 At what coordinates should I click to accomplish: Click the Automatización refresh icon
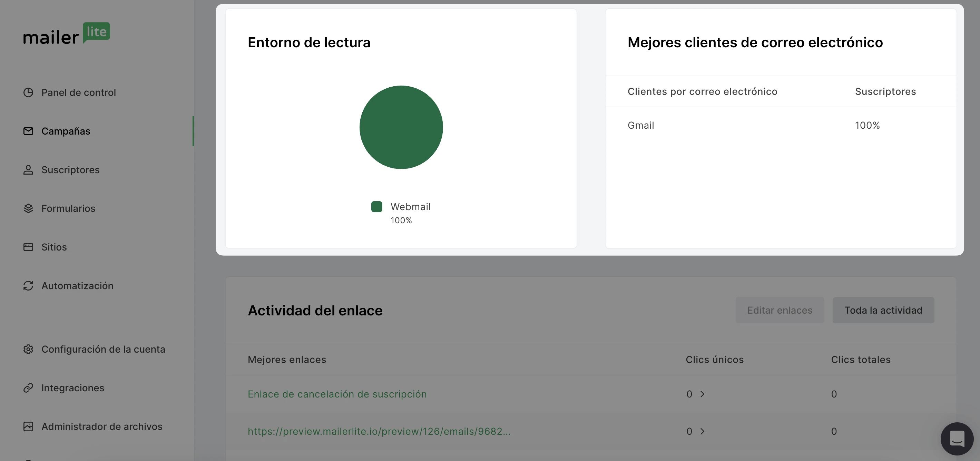28,286
